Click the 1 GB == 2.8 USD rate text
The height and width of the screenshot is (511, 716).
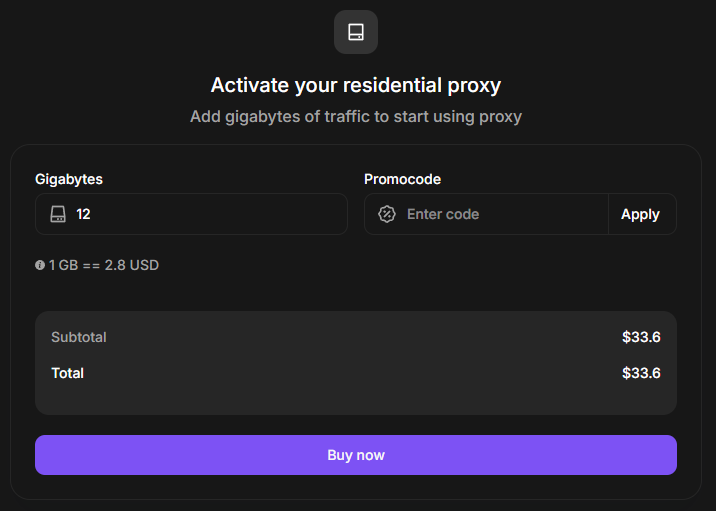coord(104,266)
